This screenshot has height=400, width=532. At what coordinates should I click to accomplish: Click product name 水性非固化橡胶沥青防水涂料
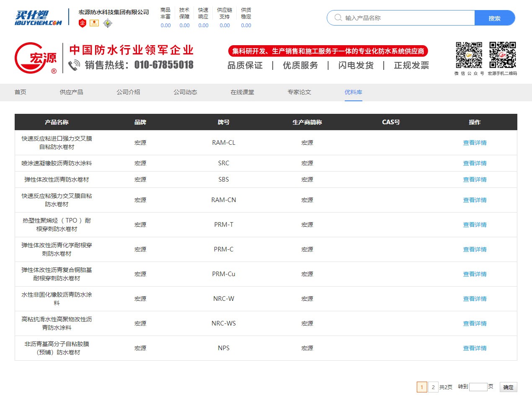pyautogui.click(x=57, y=299)
